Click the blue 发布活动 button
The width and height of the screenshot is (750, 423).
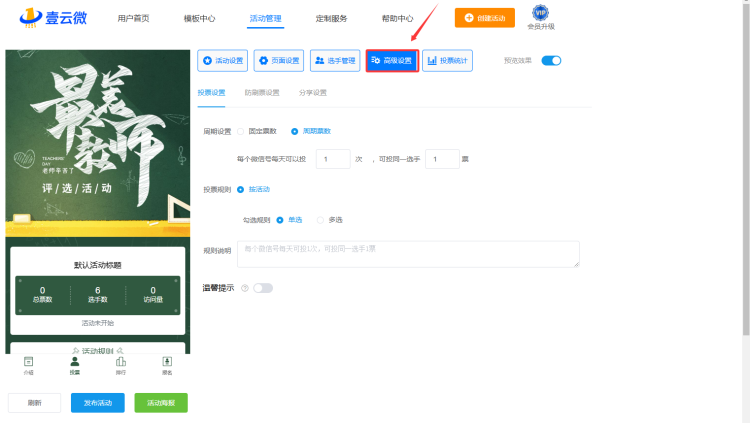[x=98, y=403]
